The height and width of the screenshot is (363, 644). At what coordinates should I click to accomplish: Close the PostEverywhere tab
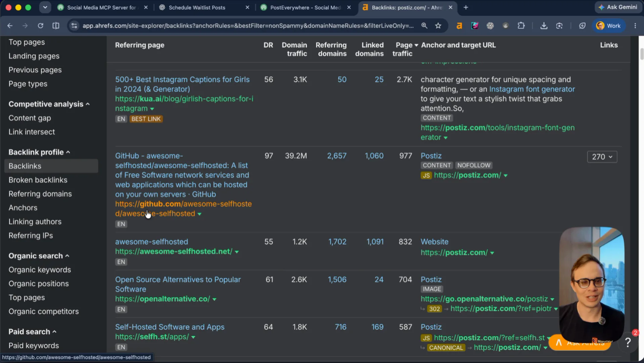(x=349, y=7)
